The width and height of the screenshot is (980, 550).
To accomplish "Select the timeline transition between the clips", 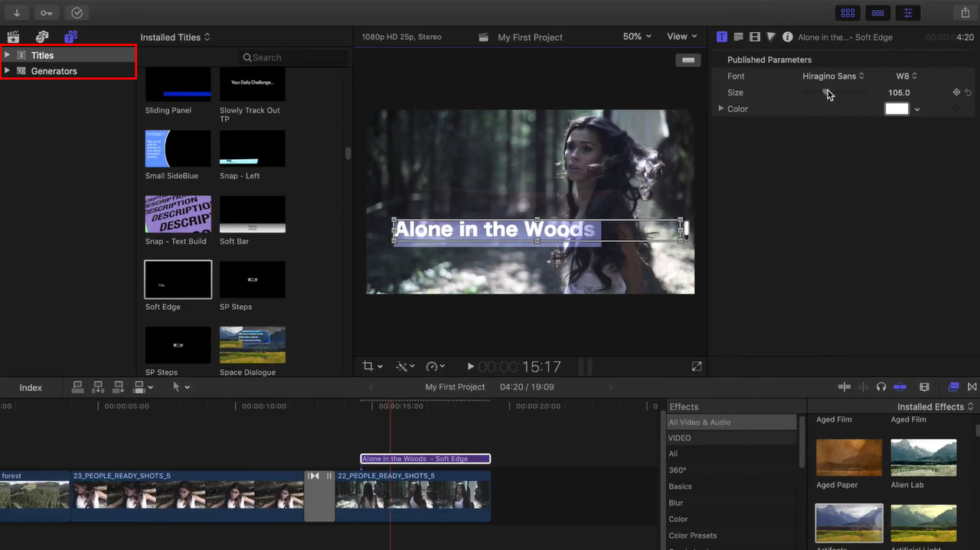I will click(x=320, y=496).
